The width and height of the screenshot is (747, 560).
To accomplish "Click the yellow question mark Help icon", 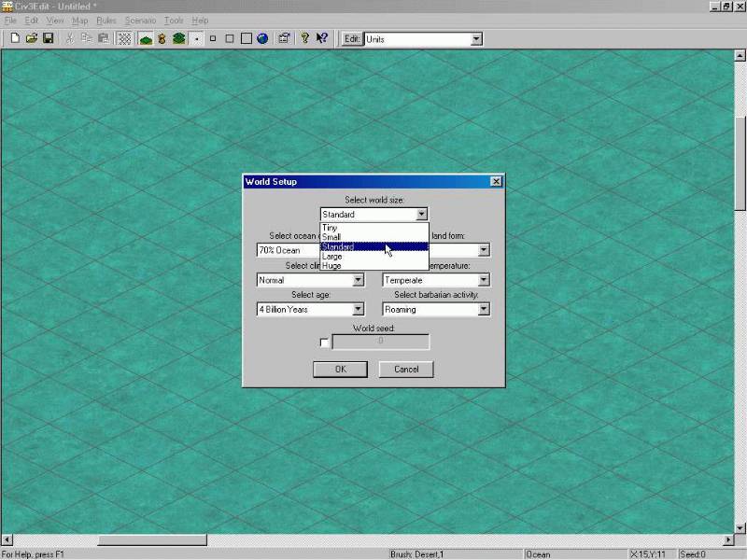I will [305, 38].
